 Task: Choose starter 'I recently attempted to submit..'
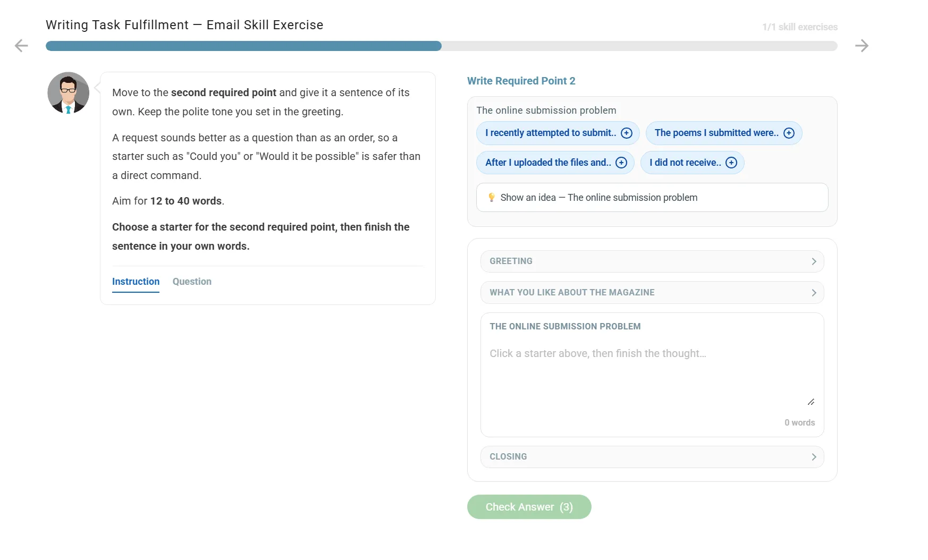pyautogui.click(x=558, y=133)
